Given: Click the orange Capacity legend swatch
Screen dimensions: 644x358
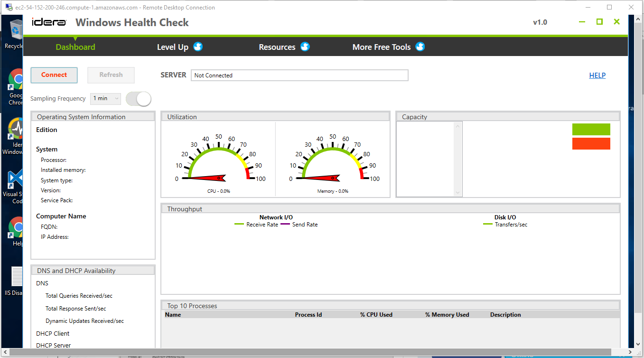Looking at the screenshot, I should pos(591,143).
